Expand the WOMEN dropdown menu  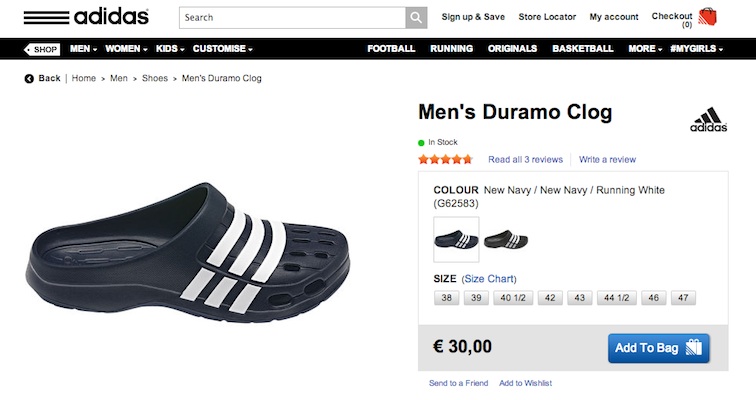click(x=126, y=49)
